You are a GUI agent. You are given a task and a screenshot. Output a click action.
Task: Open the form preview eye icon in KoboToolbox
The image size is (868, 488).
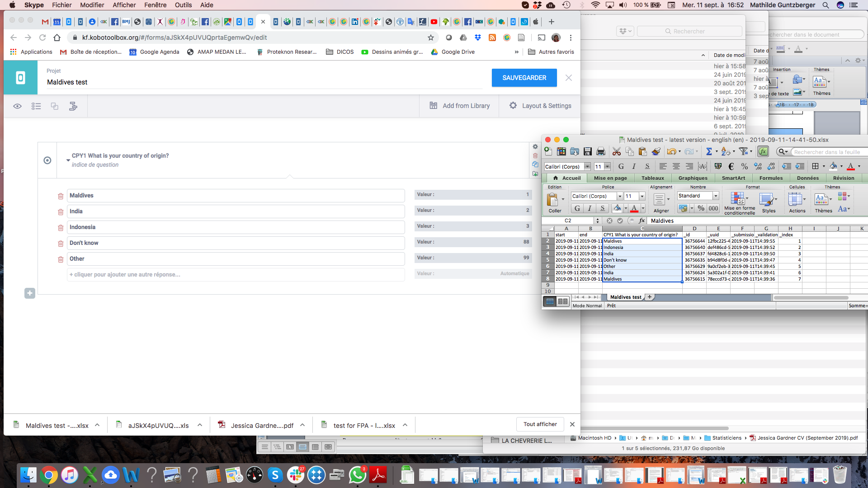pyautogui.click(x=17, y=106)
